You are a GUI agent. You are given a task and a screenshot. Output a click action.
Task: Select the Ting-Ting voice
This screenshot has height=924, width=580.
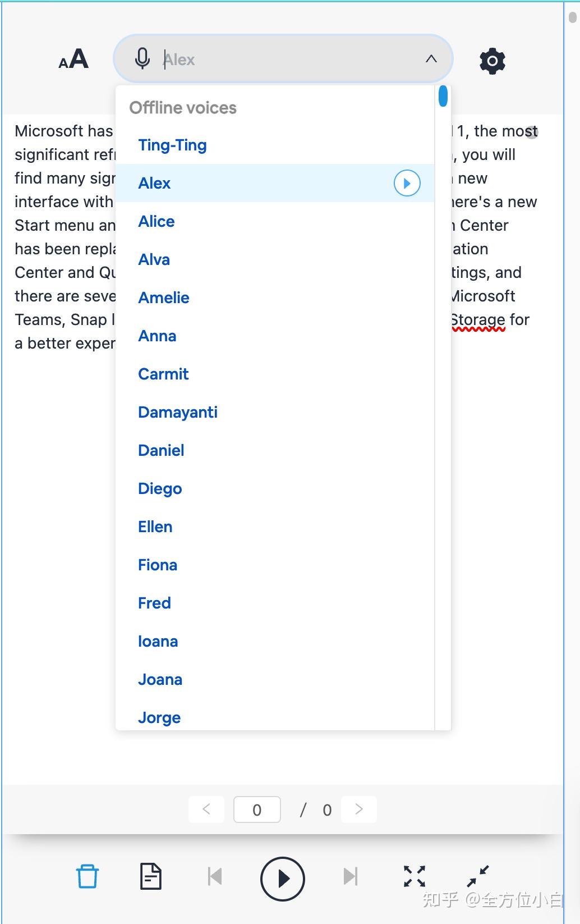(173, 145)
